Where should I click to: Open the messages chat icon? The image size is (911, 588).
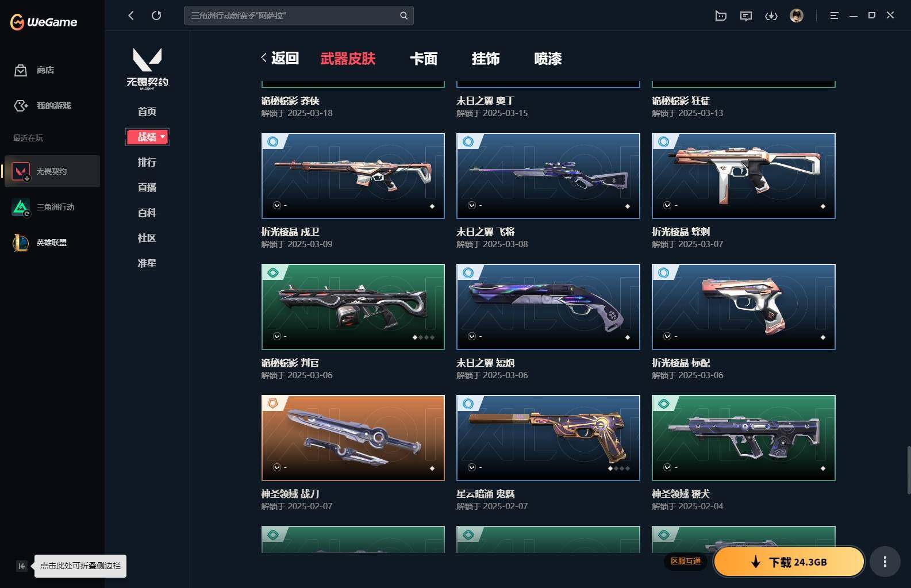[746, 16]
